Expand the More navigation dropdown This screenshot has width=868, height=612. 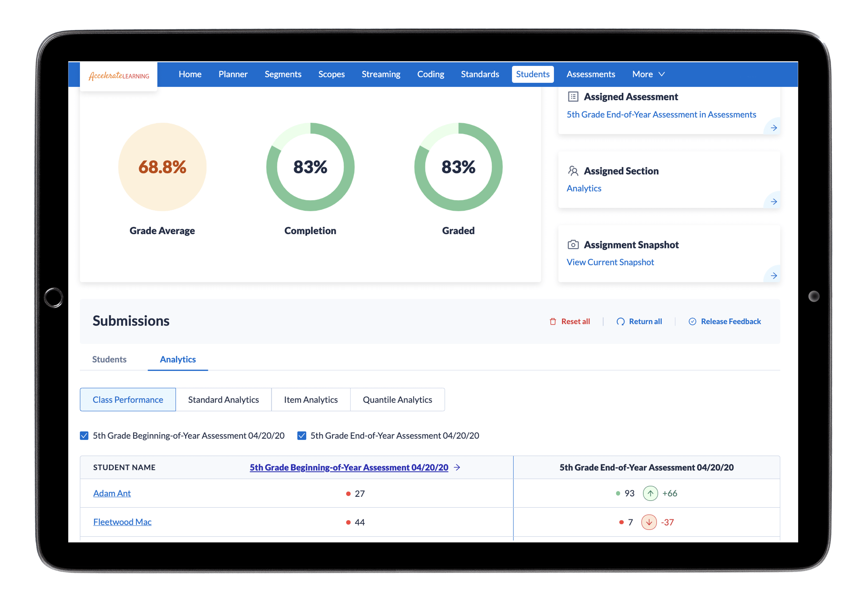[x=648, y=74]
